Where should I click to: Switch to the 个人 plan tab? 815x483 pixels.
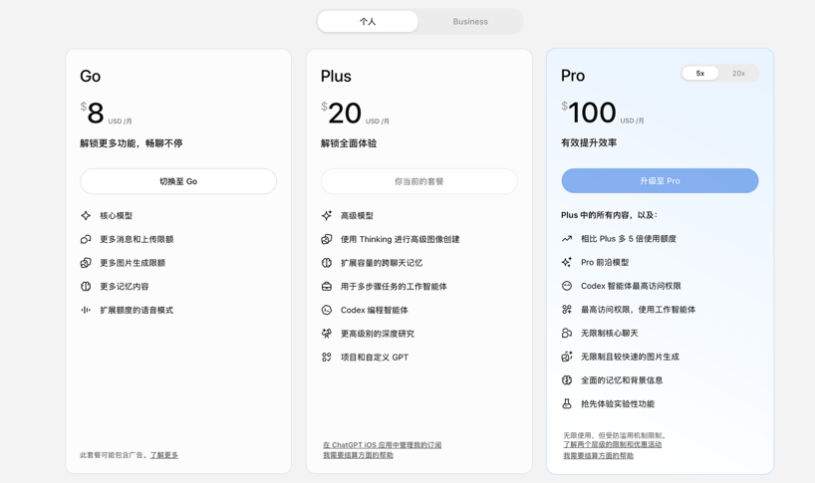367,21
